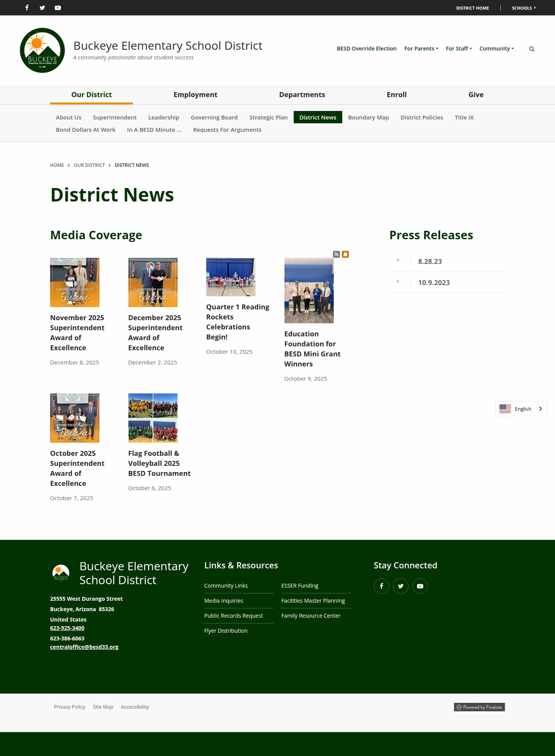The width and height of the screenshot is (555, 756).
Task: Click the search magnifier icon
Action: point(532,49)
